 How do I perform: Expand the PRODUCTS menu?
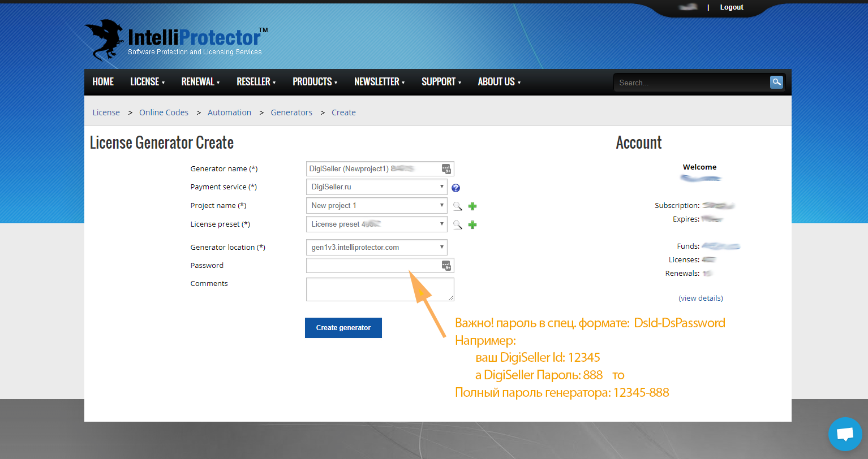click(315, 82)
